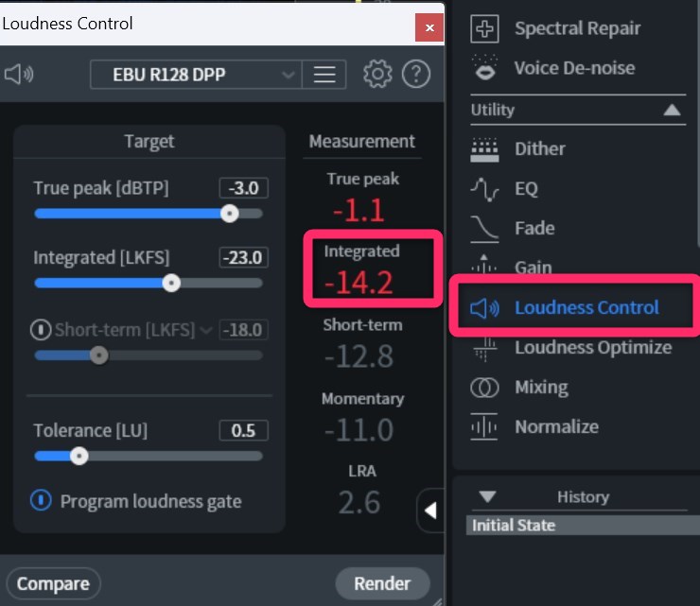The image size is (700, 606).
Task: Click the speaker preview icon
Action: 18,74
